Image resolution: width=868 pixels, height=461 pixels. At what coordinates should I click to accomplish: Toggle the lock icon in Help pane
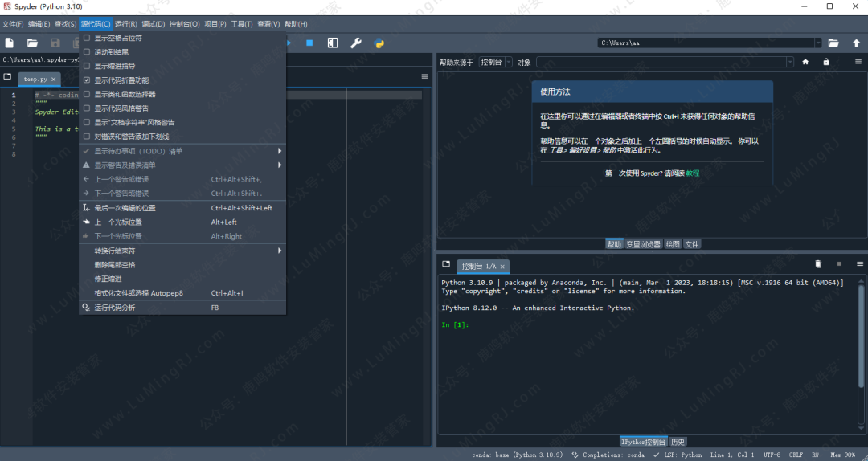tap(825, 62)
